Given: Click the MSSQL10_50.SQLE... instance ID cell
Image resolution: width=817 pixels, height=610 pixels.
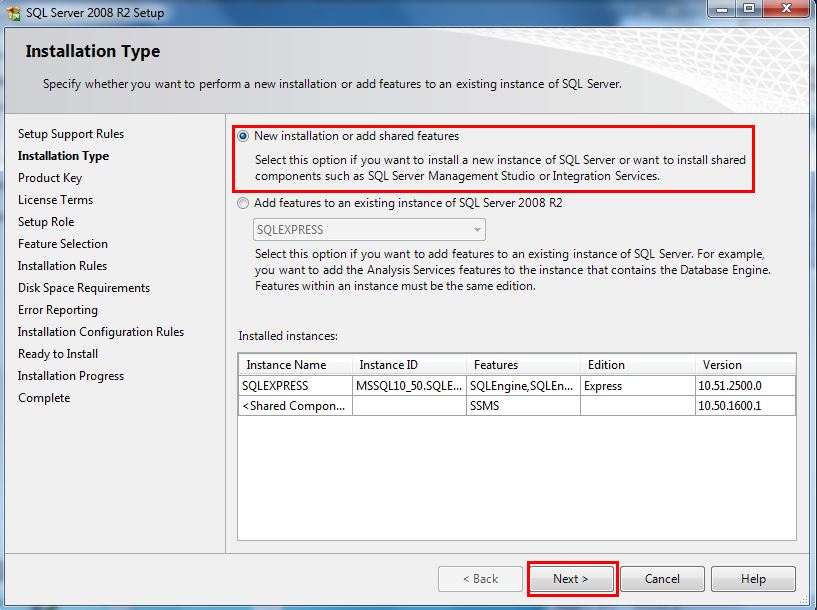Looking at the screenshot, I should pyautogui.click(x=410, y=386).
